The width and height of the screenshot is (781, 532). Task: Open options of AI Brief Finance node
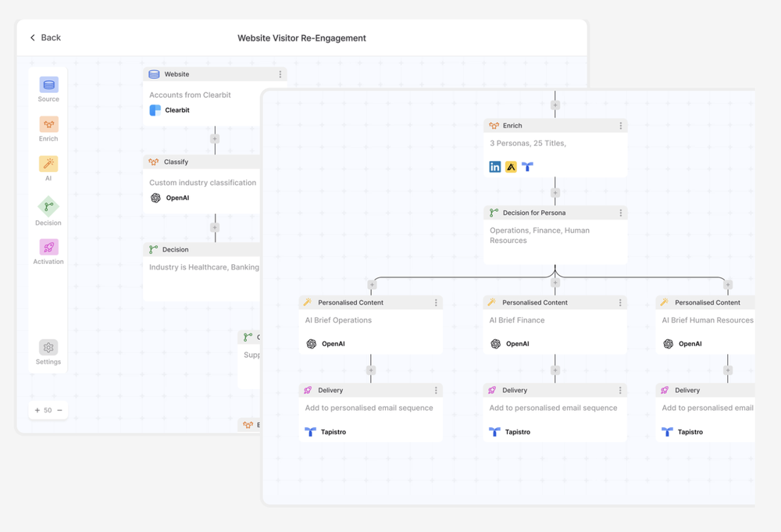click(620, 302)
